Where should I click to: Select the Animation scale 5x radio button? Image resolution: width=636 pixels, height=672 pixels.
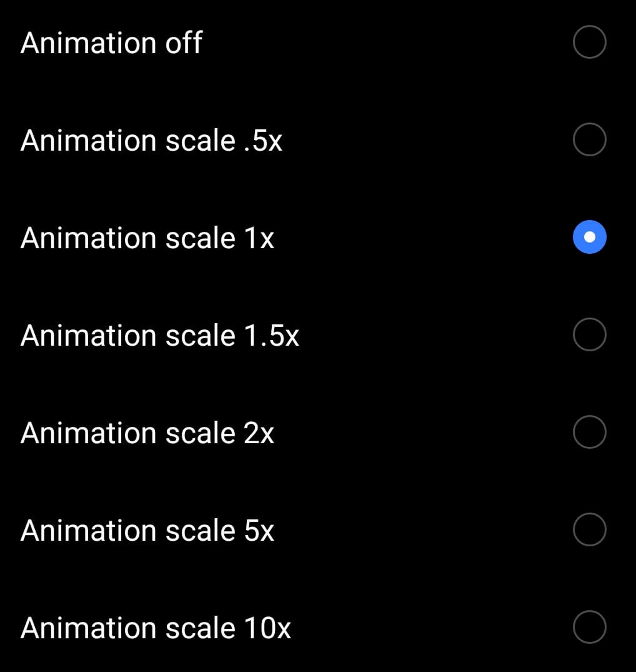click(x=589, y=530)
